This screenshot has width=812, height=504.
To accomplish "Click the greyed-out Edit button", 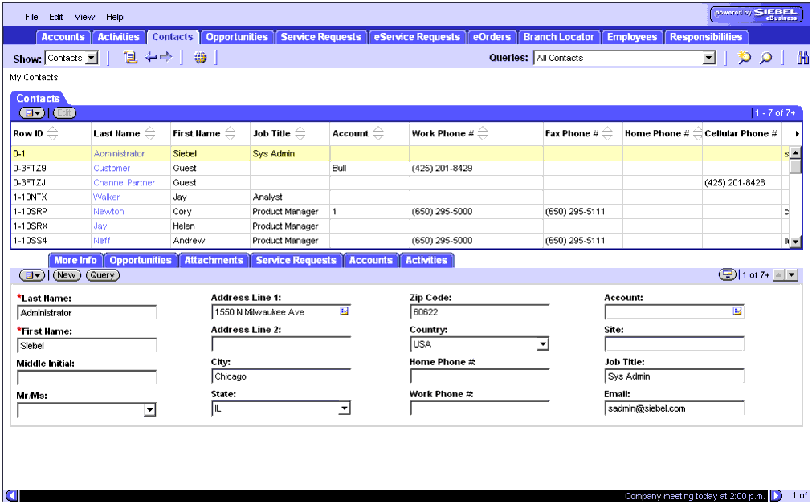I will click(x=64, y=113).
